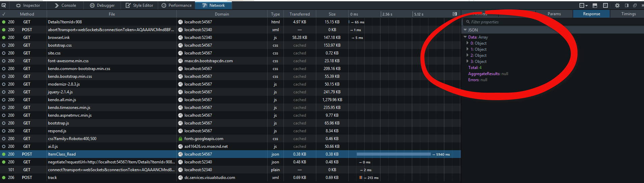Select the Errors: null property
644x183 pixels.
click(477, 80)
